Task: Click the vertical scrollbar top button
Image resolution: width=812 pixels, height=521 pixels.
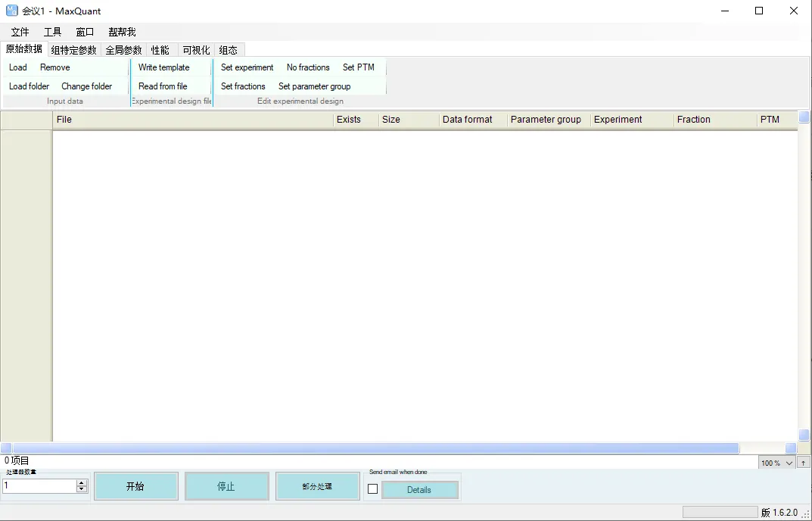Action: [x=804, y=117]
